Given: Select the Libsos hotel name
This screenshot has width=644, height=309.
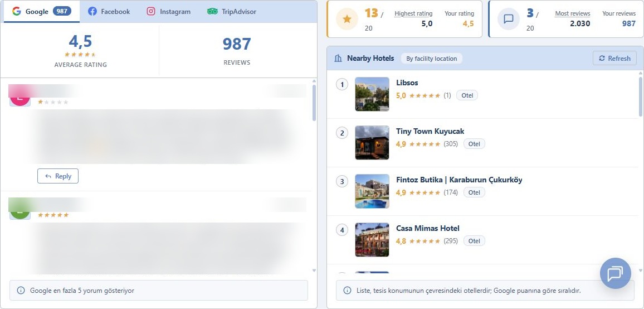Looking at the screenshot, I should pyautogui.click(x=407, y=83).
